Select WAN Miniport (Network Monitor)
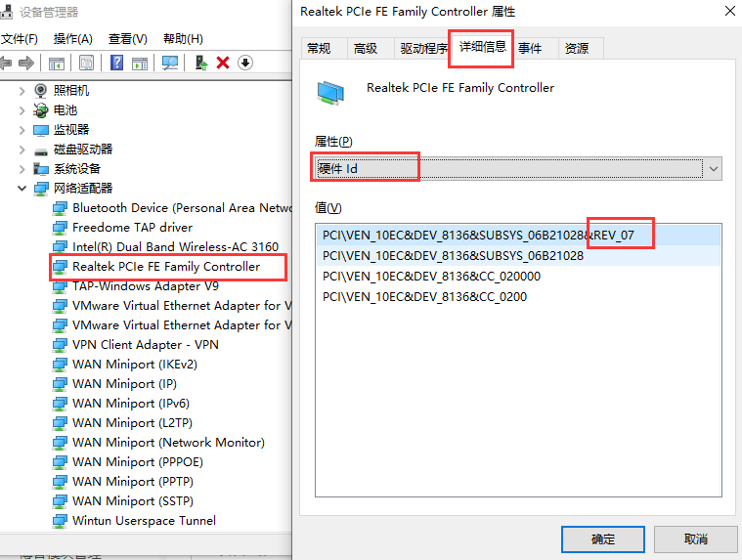Image resolution: width=742 pixels, height=560 pixels. point(168,443)
